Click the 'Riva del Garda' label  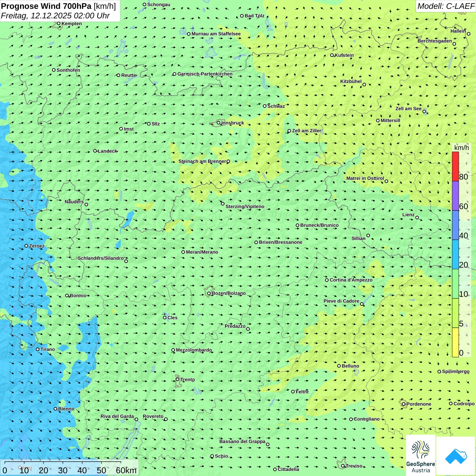click(117, 416)
